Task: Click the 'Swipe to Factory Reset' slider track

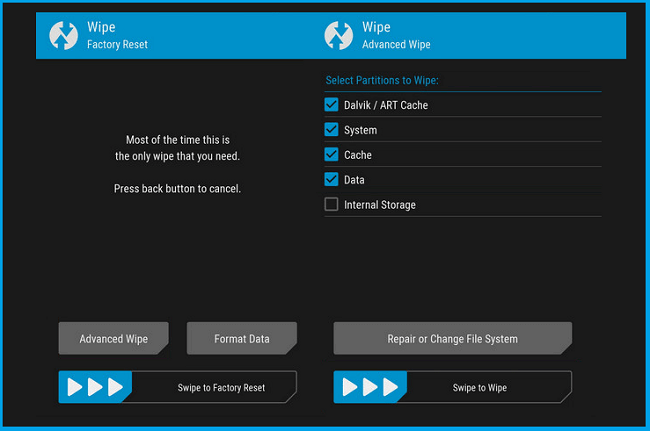Action: (x=212, y=387)
